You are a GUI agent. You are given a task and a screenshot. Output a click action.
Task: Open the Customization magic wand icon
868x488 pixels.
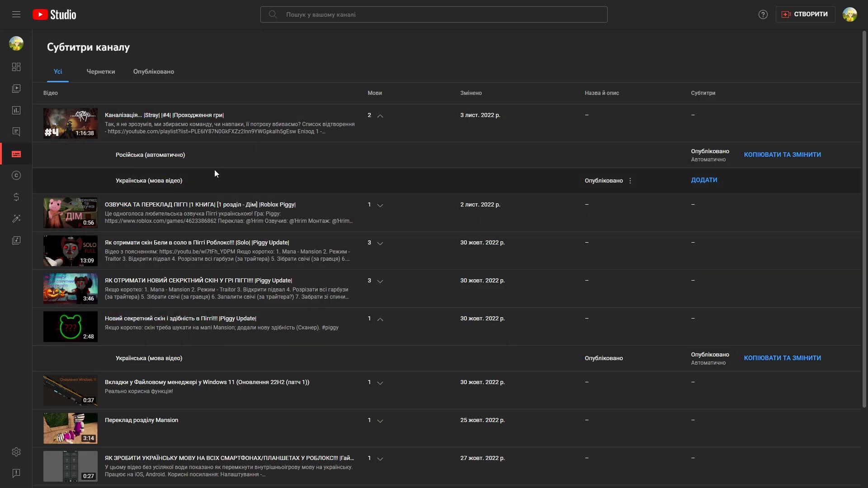(x=16, y=219)
